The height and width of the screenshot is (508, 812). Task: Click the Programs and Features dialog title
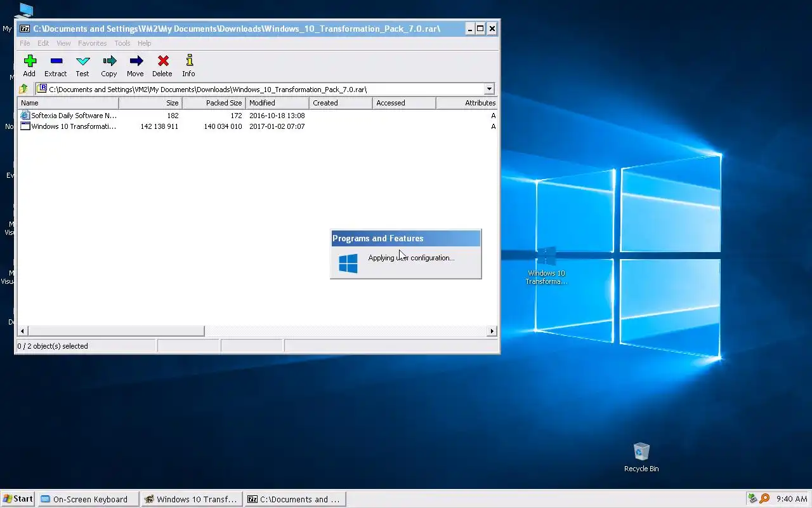click(378, 238)
